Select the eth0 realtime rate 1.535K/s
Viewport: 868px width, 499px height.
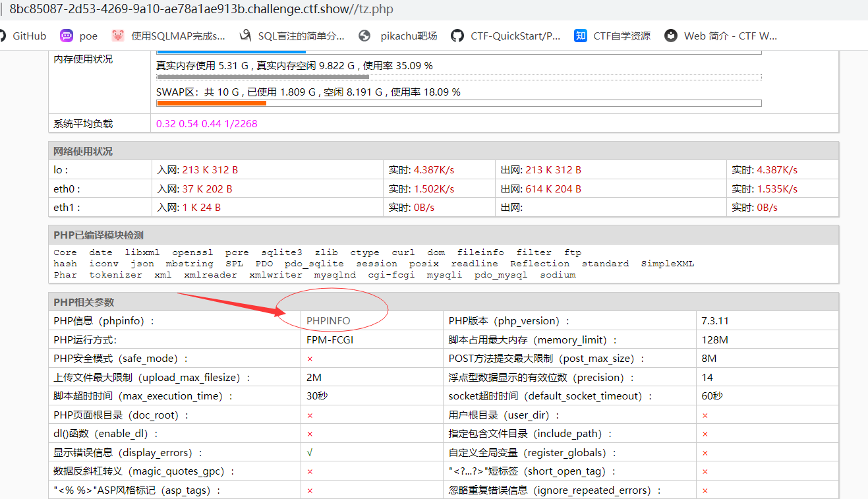(x=777, y=189)
